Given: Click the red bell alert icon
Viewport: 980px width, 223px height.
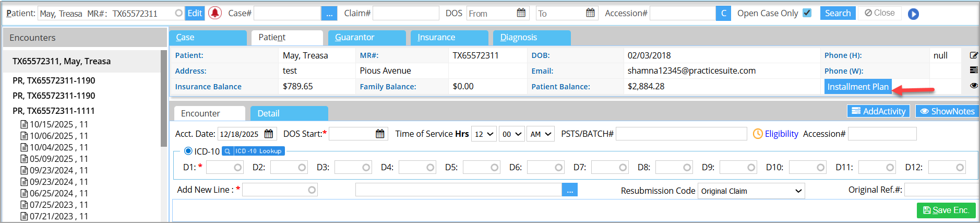Looking at the screenshot, I should pyautogui.click(x=214, y=13).
